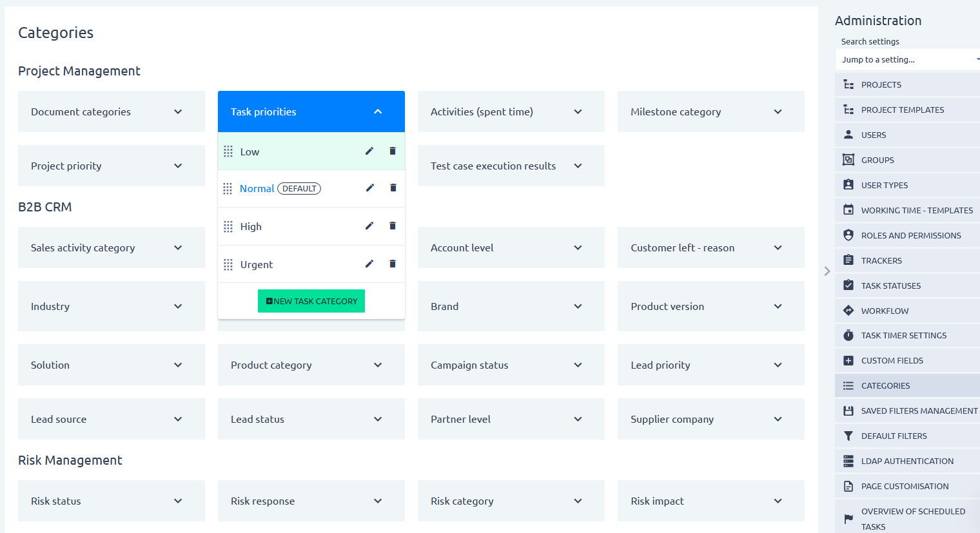Click the drag handle next to High
The width and height of the screenshot is (980, 533).
point(228,227)
